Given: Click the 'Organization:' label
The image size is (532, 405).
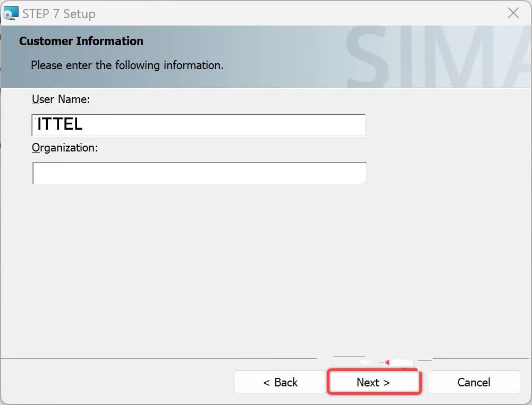Looking at the screenshot, I should (65, 148).
